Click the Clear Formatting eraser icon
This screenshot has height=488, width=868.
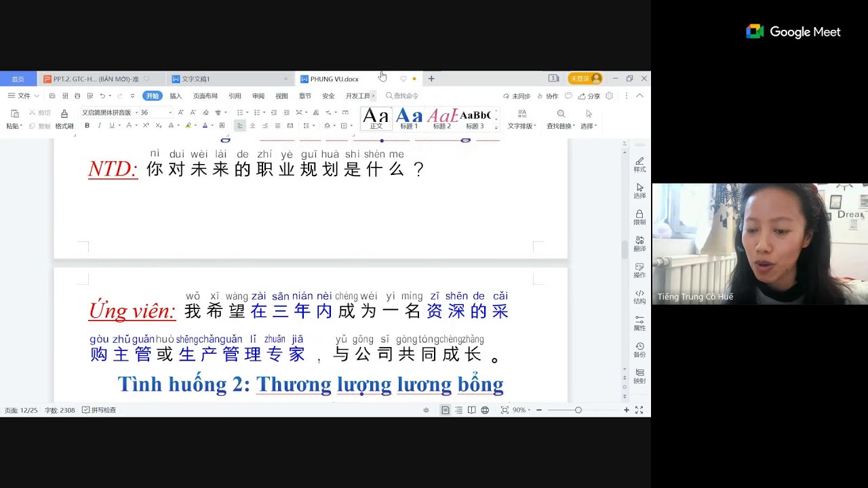coord(205,113)
